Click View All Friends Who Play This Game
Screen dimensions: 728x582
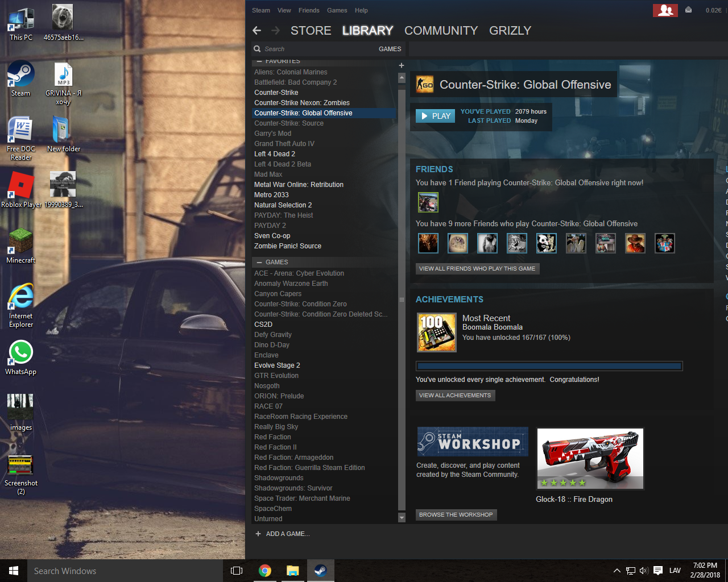tap(477, 268)
